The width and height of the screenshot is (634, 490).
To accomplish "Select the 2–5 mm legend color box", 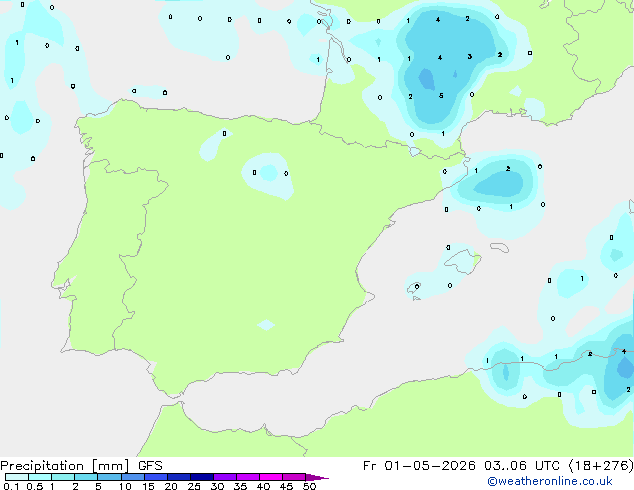I will click(x=86, y=477).
